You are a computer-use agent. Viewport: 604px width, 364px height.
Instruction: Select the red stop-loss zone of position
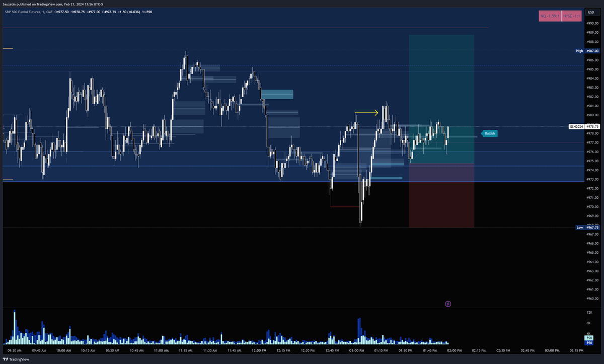click(441, 195)
